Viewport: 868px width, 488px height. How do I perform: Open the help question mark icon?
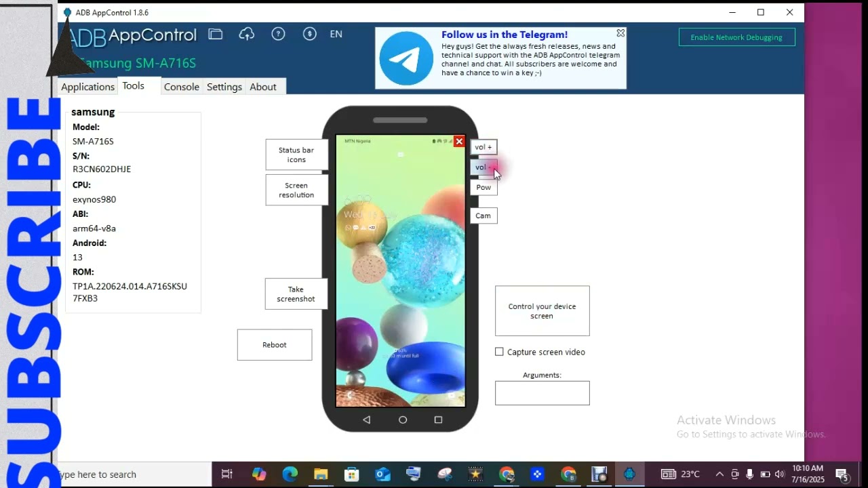[278, 34]
